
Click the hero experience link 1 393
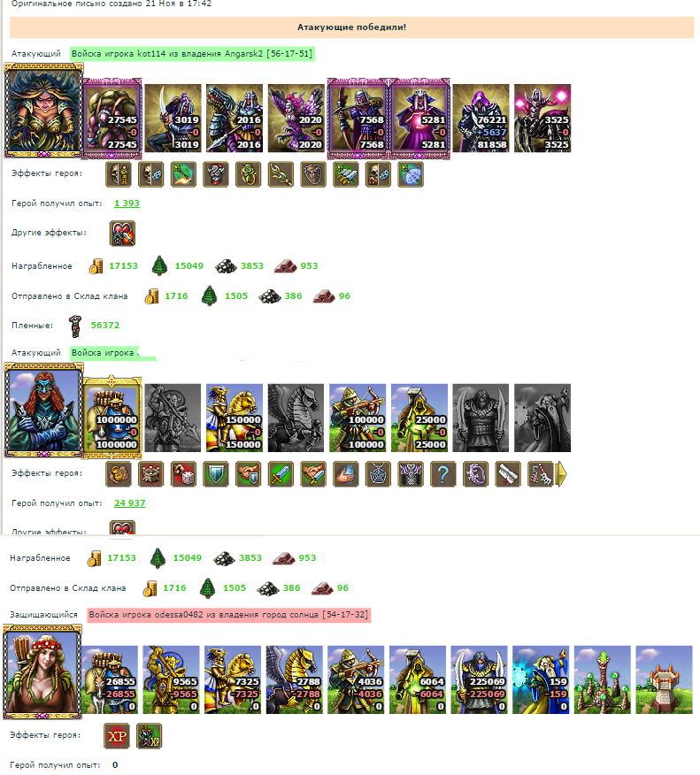tap(127, 203)
